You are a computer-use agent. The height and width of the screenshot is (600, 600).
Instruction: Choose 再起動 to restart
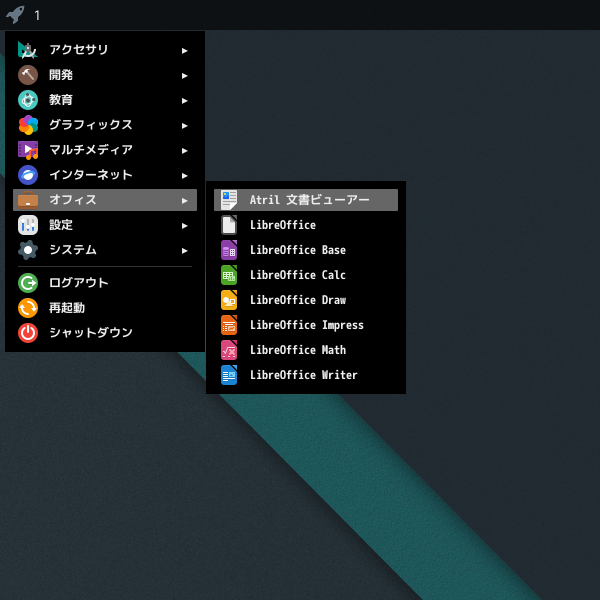(x=105, y=308)
